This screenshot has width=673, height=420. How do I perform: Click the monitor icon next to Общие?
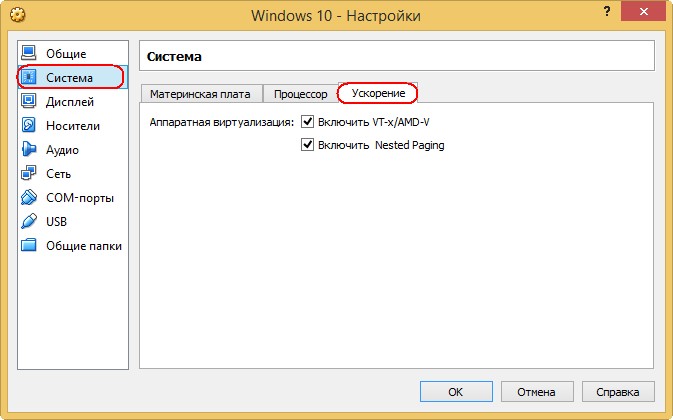click(29, 53)
